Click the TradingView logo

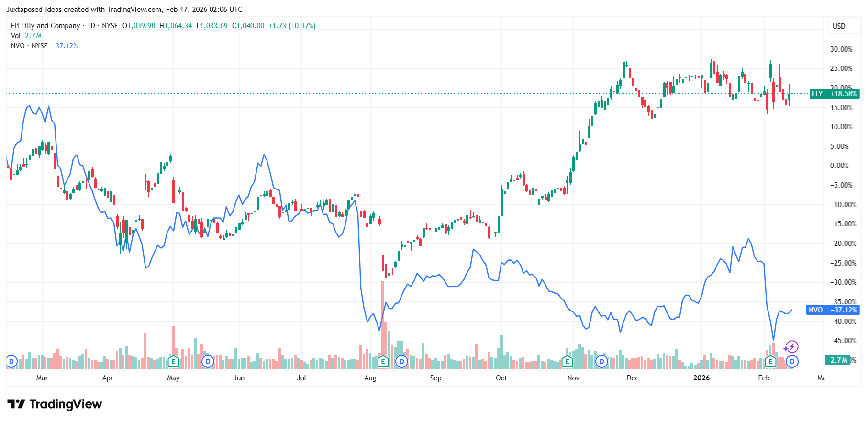coord(55,404)
